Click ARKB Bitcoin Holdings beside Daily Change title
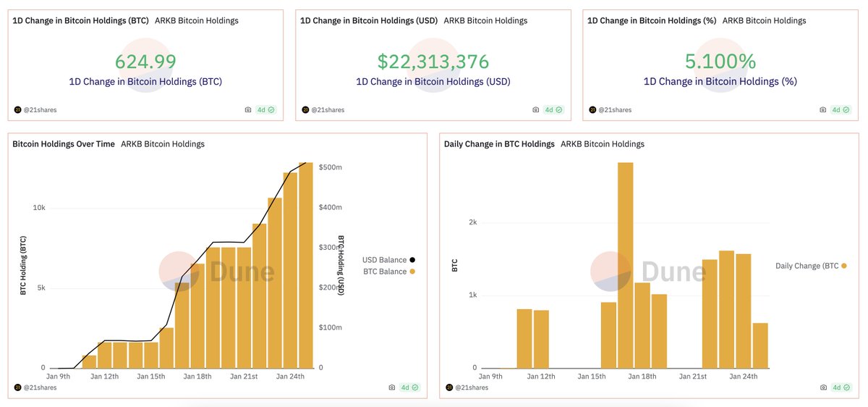Image resolution: width=868 pixels, height=407 pixels. [603, 144]
